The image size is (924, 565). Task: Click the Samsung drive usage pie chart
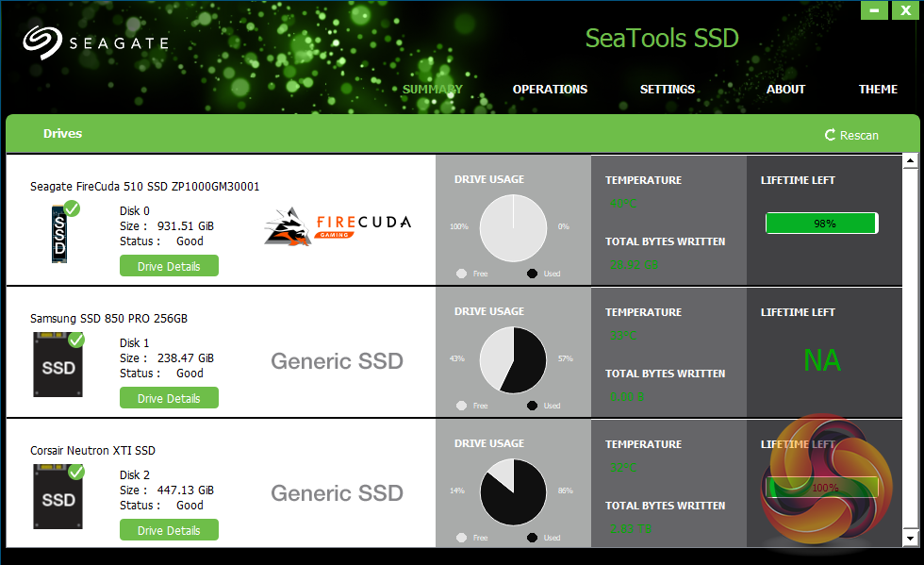pyautogui.click(x=513, y=360)
